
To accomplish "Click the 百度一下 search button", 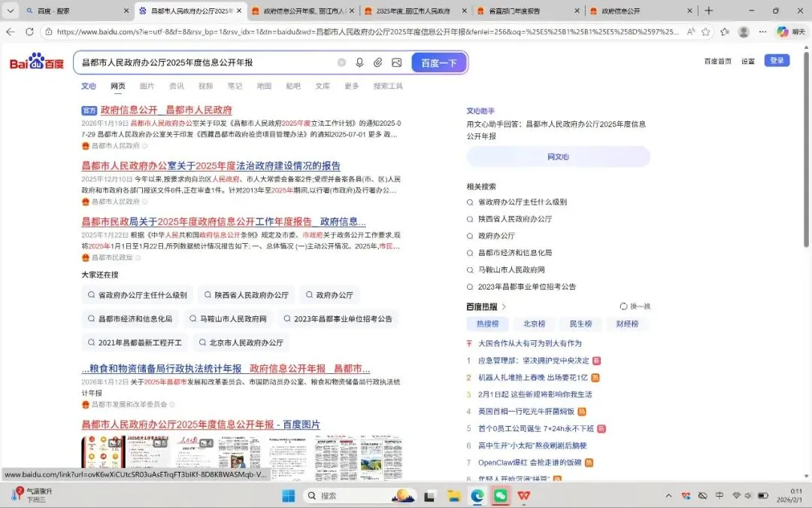I will (x=439, y=62).
